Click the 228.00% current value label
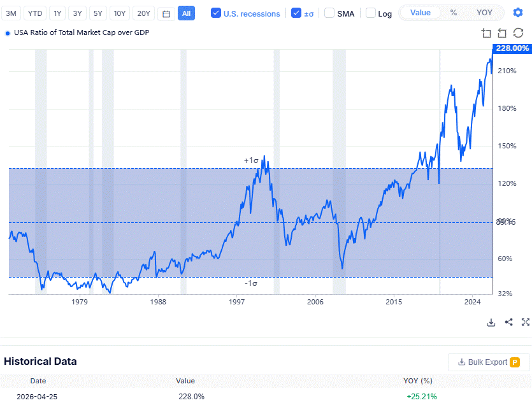Screen dimensions: 532x405 click(512, 48)
